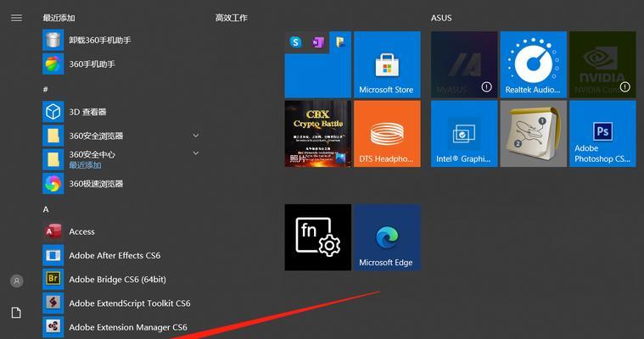Click the 360安全中心 folder icon
The image size is (644, 339).
tap(53, 159)
